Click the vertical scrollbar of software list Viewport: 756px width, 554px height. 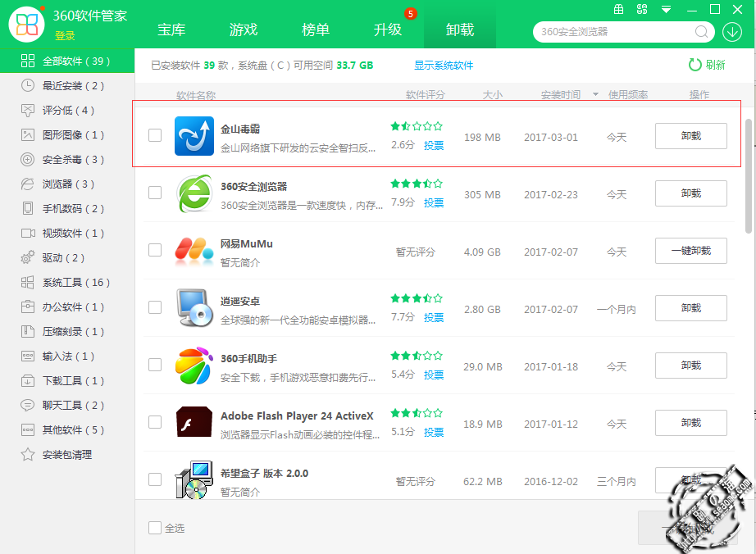point(748,176)
